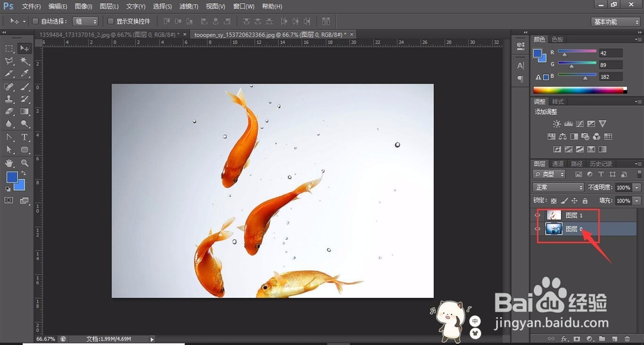Select the Rounded Rectangle shape tool
The width and height of the screenshot is (644, 345).
(24, 150)
